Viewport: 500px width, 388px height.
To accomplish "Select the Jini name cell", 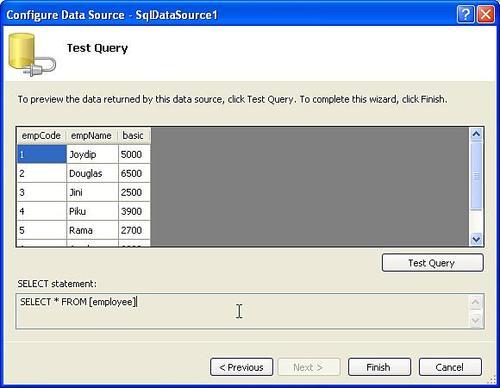I will 92,192.
